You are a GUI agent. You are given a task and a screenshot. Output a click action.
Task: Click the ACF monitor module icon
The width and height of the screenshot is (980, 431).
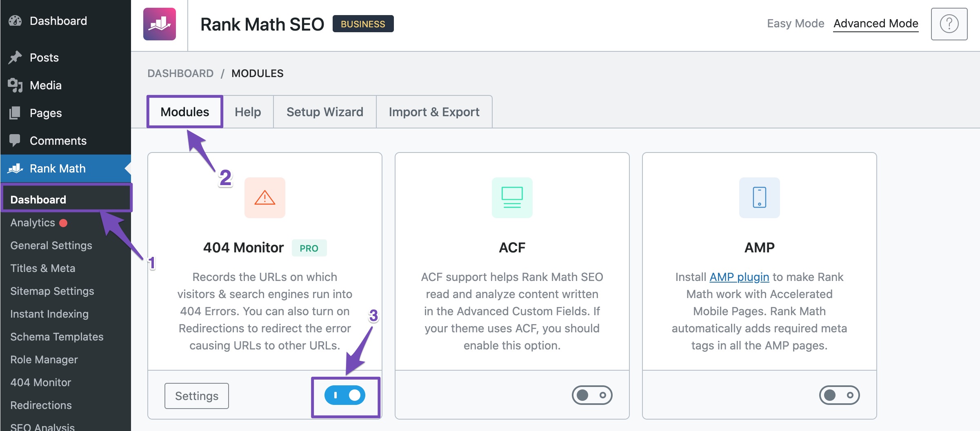(x=512, y=198)
